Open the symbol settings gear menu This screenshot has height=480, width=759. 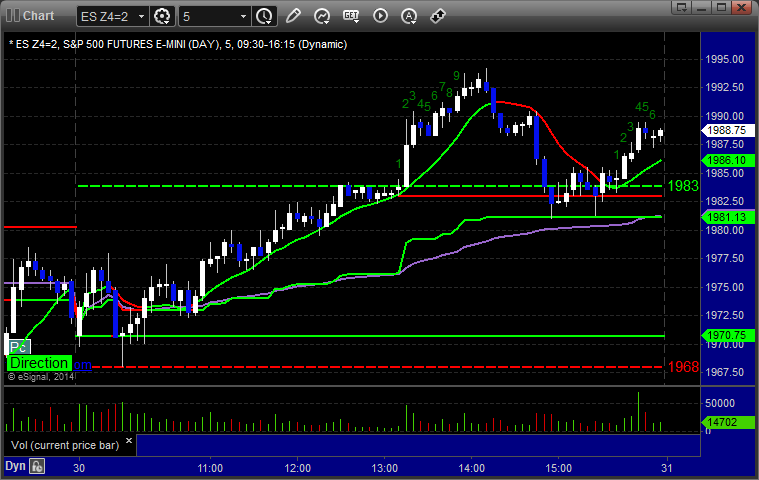(x=162, y=16)
